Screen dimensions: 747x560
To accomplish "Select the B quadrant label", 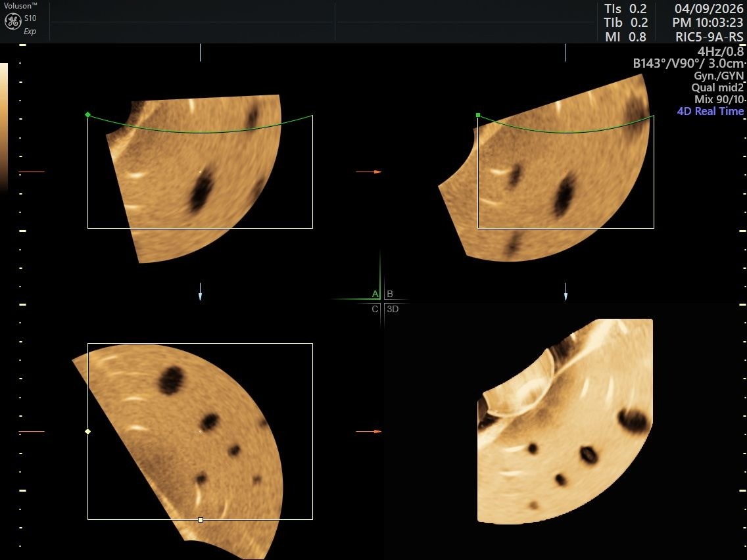I will 390,294.
